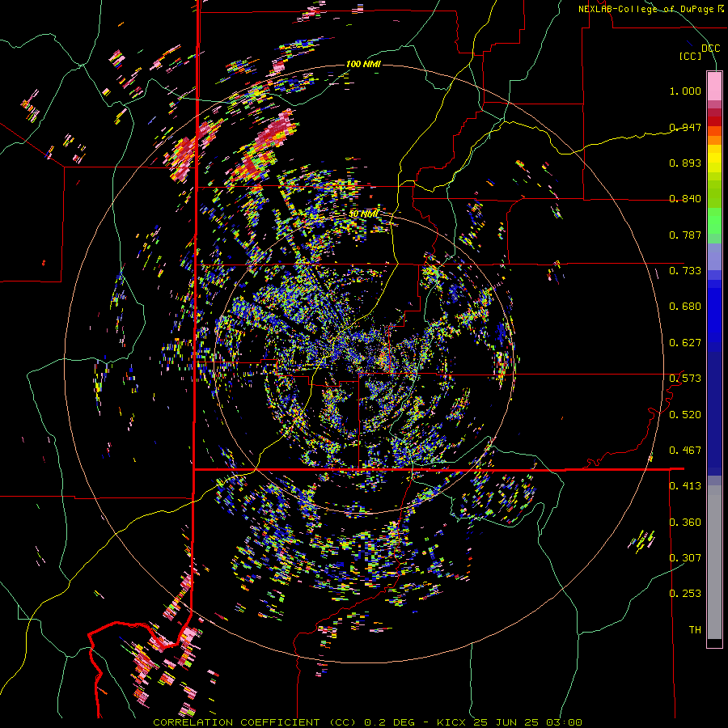Image resolution: width=728 pixels, height=728 pixels.
Task: Click the 0.627 scale value
Action: click(x=685, y=342)
